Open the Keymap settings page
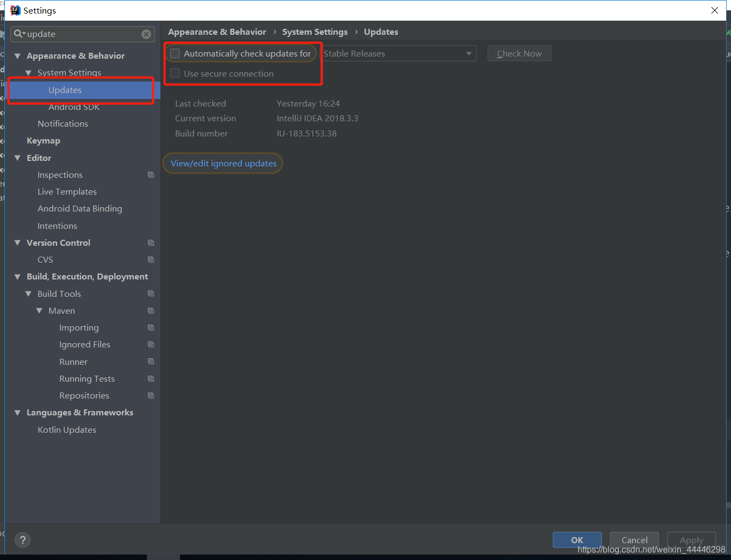The width and height of the screenshot is (731, 560). pyautogui.click(x=44, y=141)
